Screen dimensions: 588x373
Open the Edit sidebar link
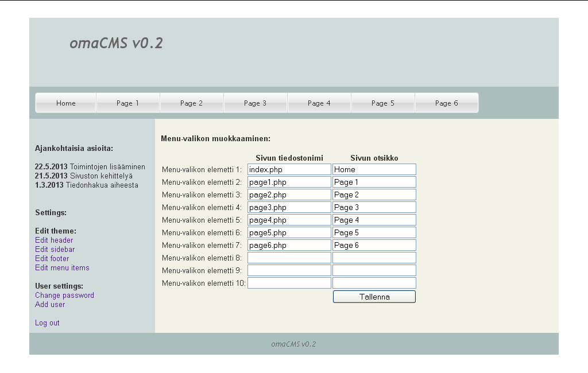[55, 249]
